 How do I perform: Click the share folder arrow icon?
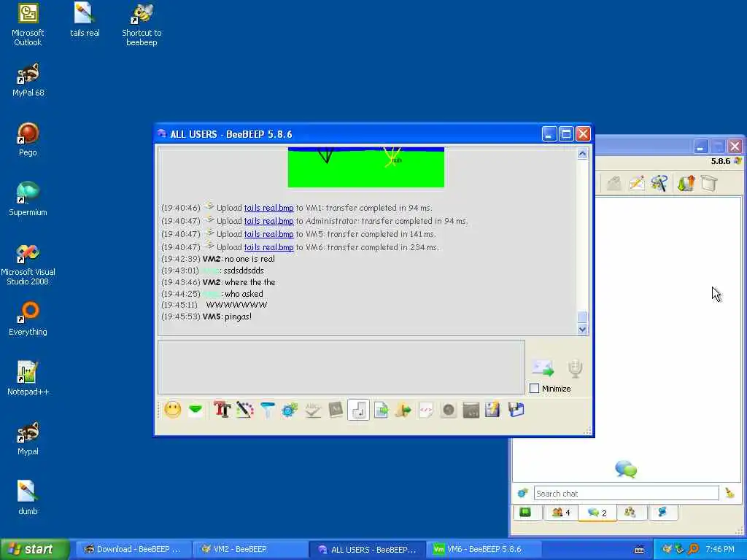(x=403, y=410)
